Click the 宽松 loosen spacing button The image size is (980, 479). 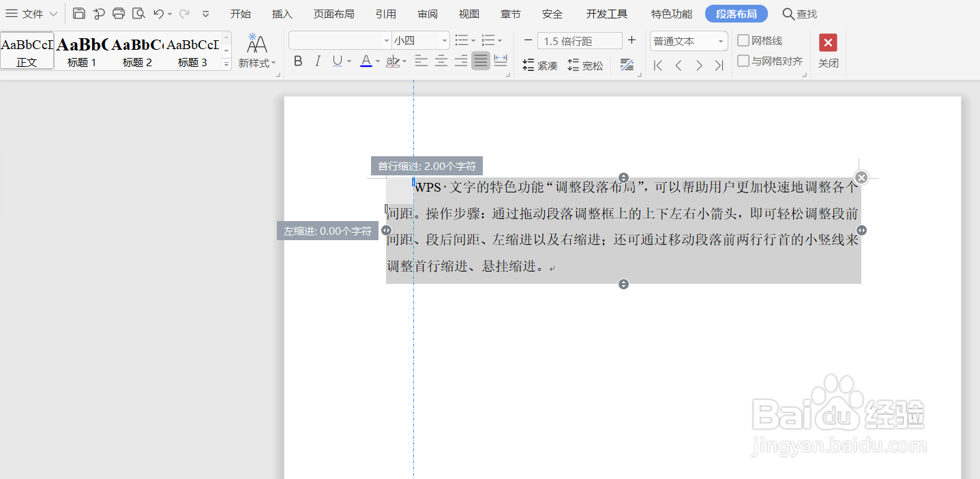click(585, 66)
